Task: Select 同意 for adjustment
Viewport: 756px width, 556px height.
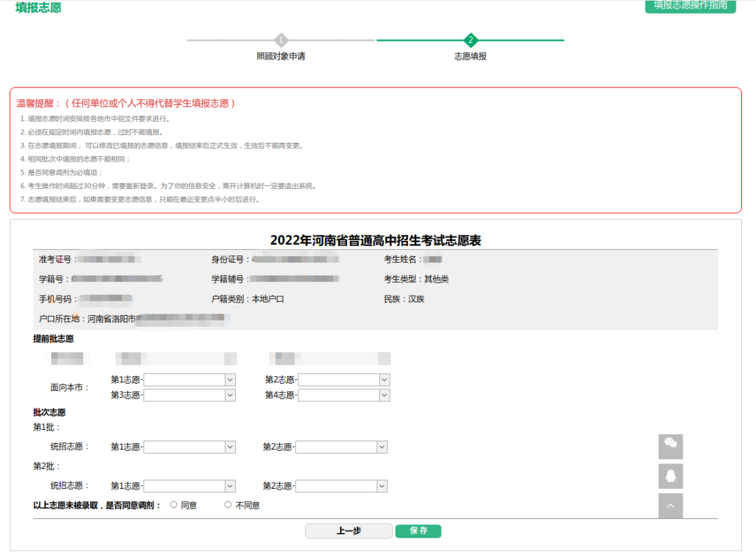Action: pyautogui.click(x=174, y=505)
